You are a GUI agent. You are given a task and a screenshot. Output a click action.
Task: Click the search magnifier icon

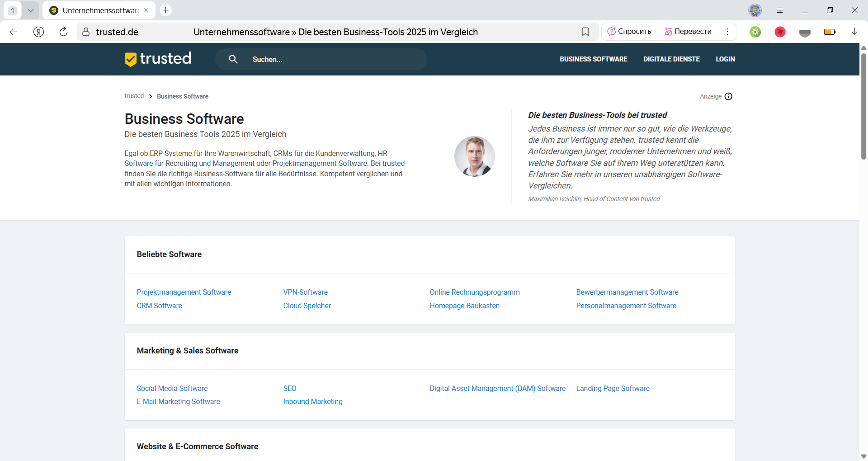[233, 59]
